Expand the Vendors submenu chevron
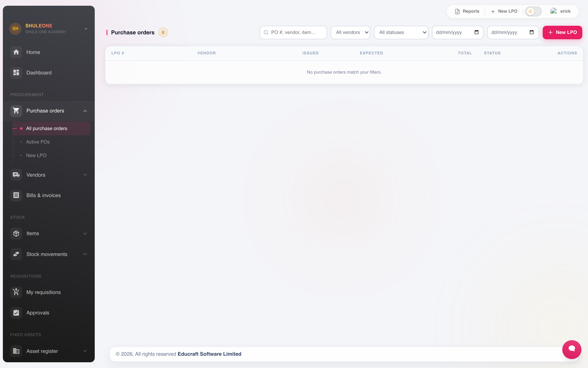This screenshot has width=588, height=368. (x=85, y=175)
